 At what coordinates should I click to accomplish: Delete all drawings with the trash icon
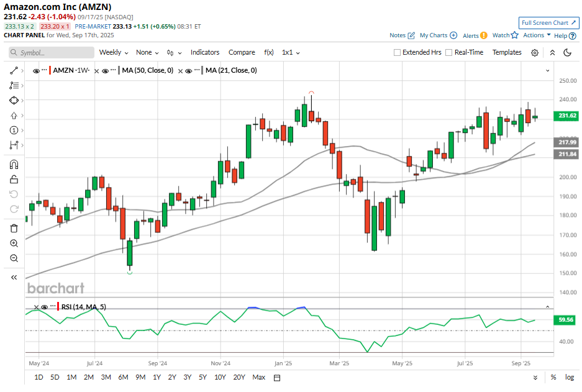click(x=12, y=228)
